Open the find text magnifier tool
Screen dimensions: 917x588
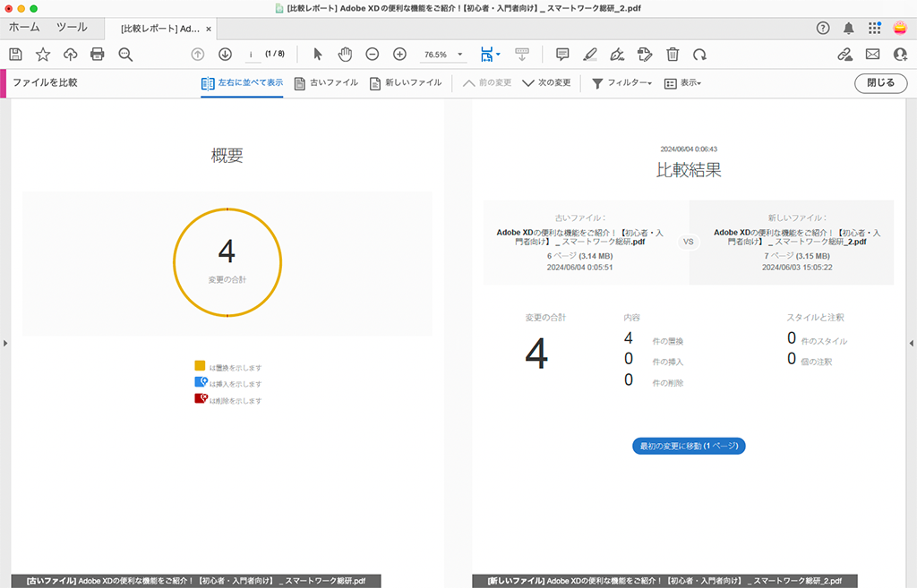[125, 55]
